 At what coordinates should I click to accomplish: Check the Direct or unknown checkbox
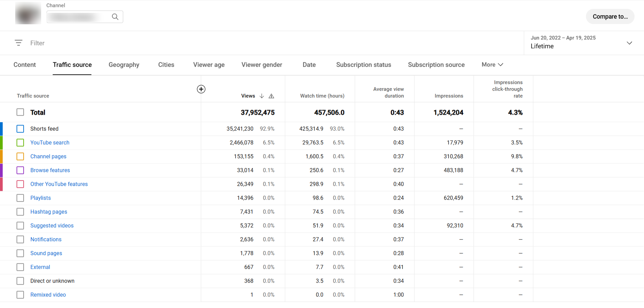pyautogui.click(x=20, y=281)
